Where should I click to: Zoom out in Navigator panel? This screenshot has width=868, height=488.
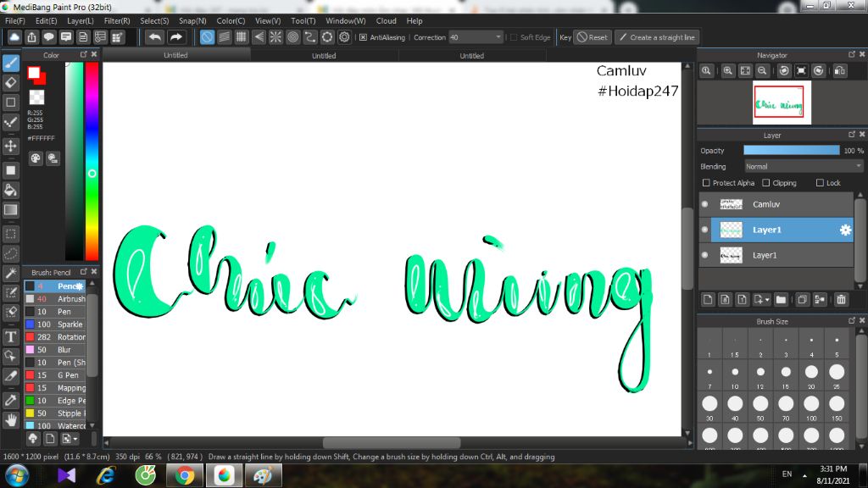point(762,71)
